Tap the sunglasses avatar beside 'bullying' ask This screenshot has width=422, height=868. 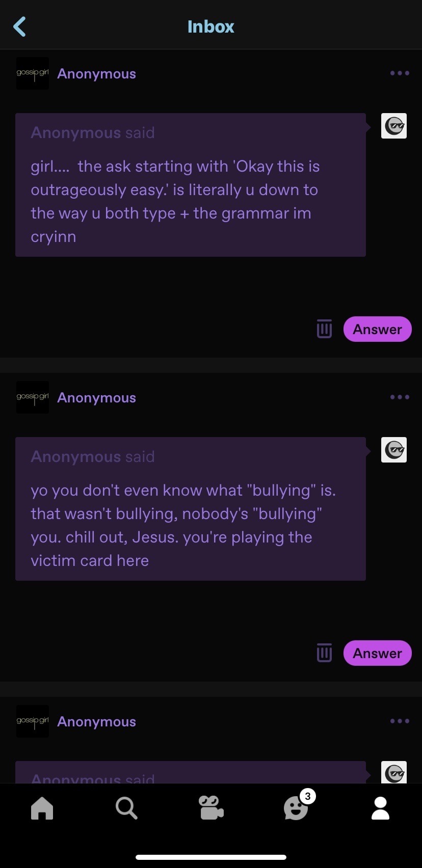(x=394, y=450)
